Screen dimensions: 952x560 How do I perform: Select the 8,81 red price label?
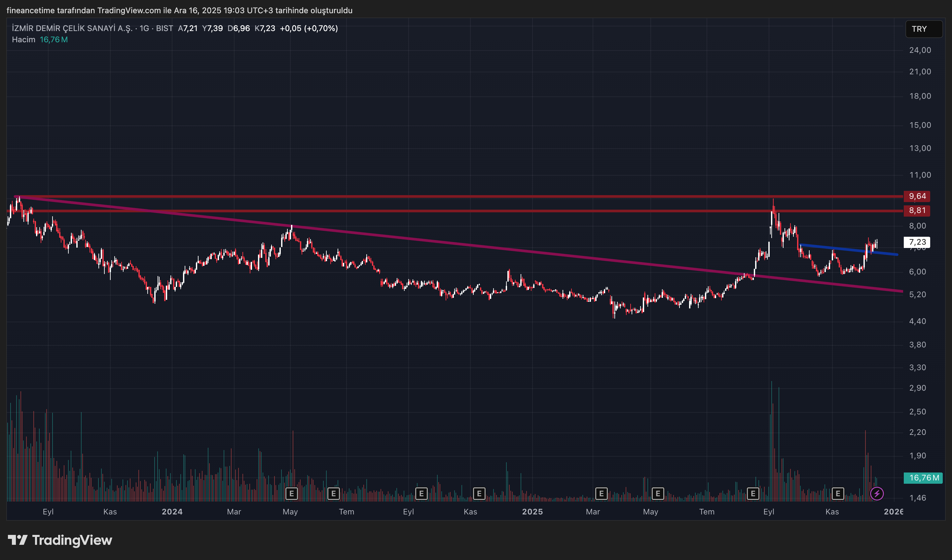(x=916, y=210)
